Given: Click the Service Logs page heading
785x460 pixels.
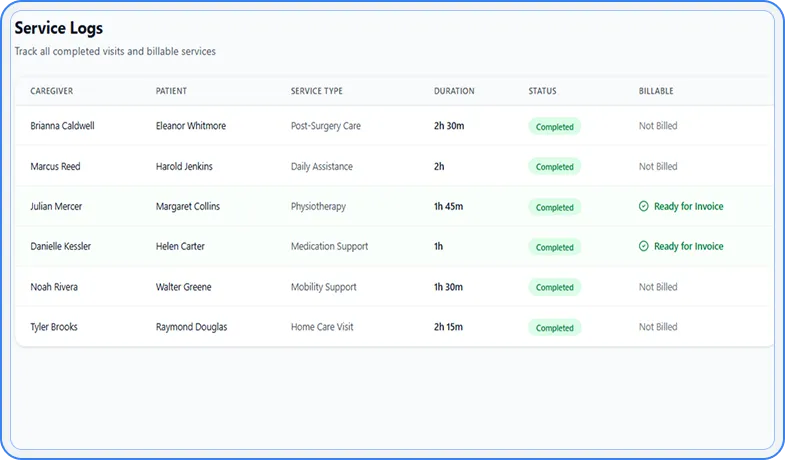Looking at the screenshot, I should 58,29.
